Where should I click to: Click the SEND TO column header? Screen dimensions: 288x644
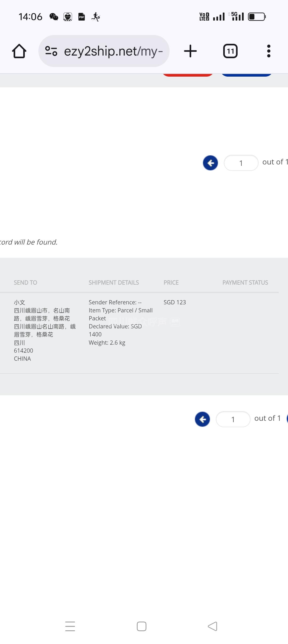point(25,282)
